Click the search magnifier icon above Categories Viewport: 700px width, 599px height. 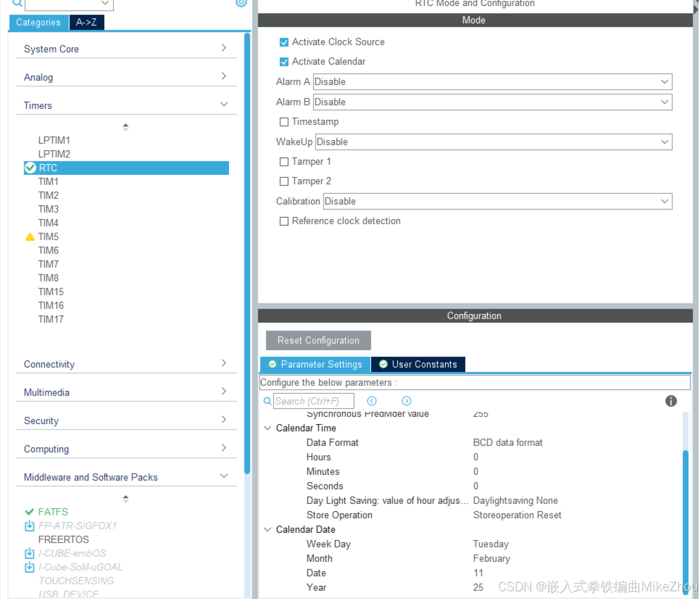click(x=17, y=3)
